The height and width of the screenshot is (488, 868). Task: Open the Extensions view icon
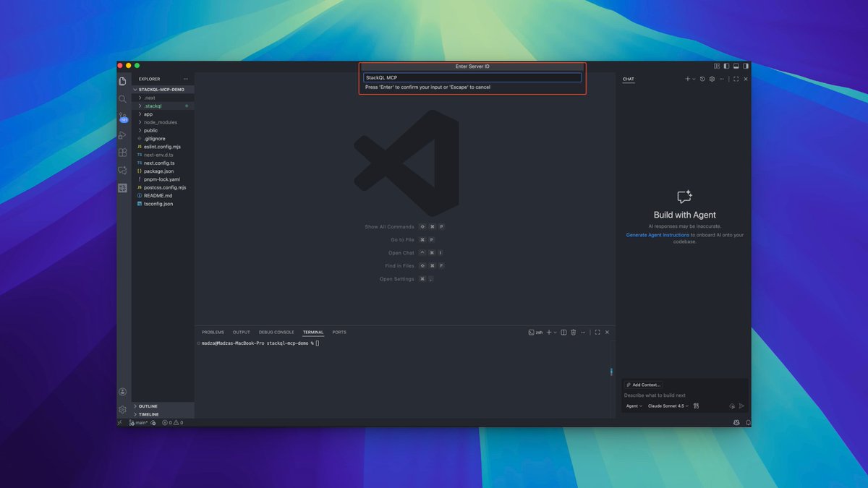122,153
